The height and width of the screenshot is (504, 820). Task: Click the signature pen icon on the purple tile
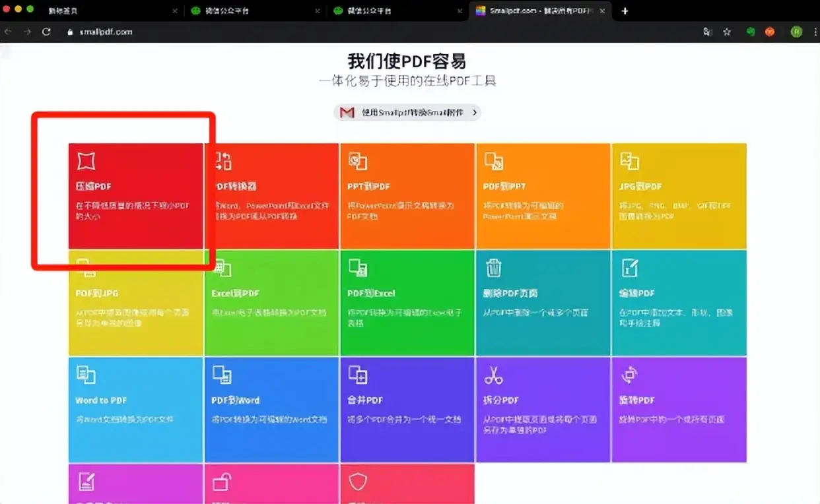86,482
